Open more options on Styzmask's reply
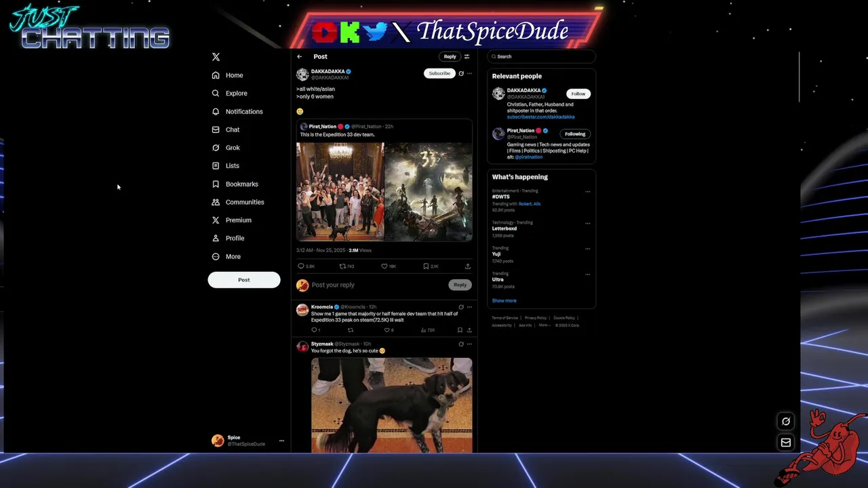The width and height of the screenshot is (868, 488). pos(469,344)
